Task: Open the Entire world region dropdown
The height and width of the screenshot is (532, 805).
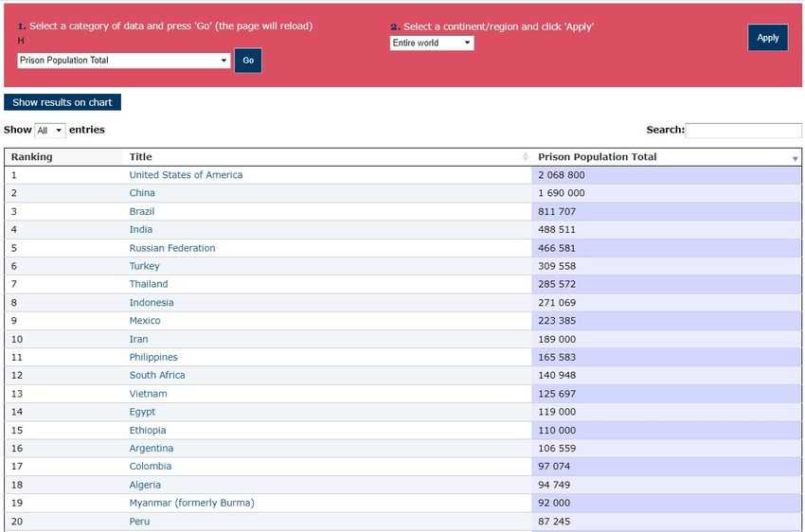Action: (432, 44)
